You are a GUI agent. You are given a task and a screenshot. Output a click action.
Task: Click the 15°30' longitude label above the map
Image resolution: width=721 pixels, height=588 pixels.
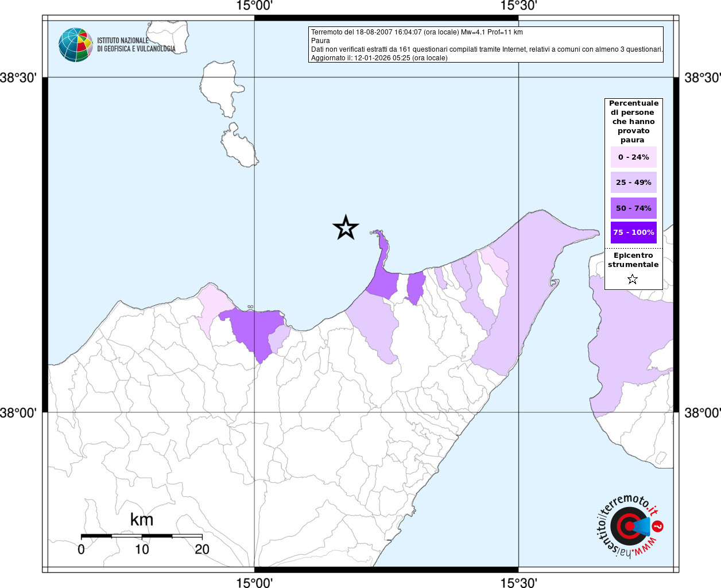coord(518,6)
